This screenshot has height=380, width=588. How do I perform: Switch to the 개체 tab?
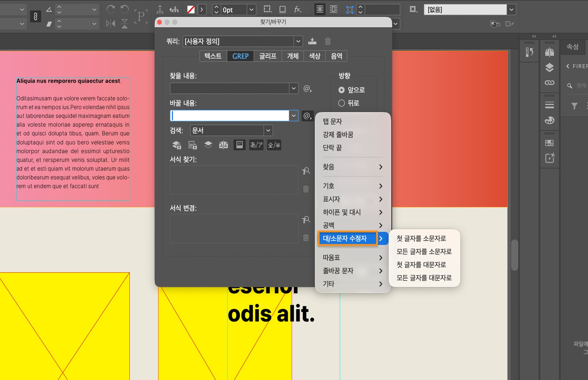pyautogui.click(x=293, y=56)
